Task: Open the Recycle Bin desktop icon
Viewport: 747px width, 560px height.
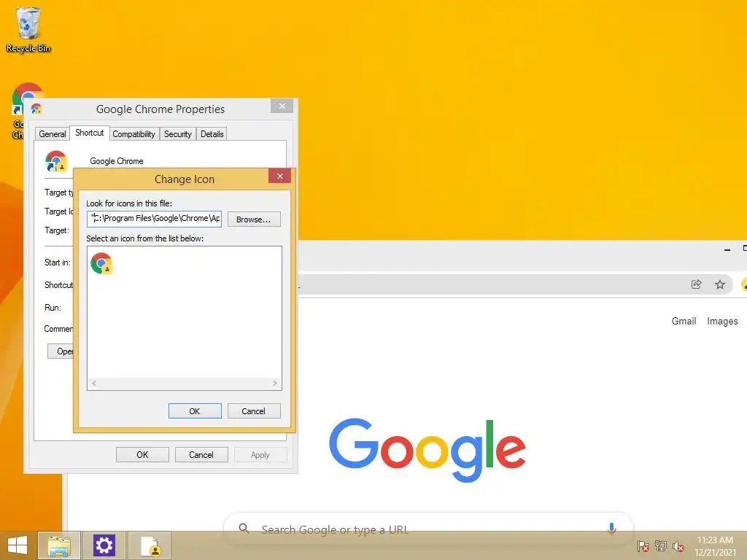Action: pyautogui.click(x=28, y=29)
